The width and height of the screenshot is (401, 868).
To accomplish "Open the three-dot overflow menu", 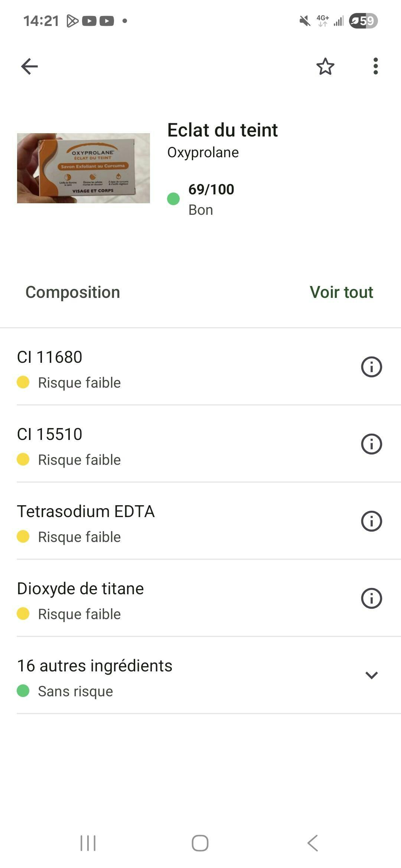I will [376, 66].
